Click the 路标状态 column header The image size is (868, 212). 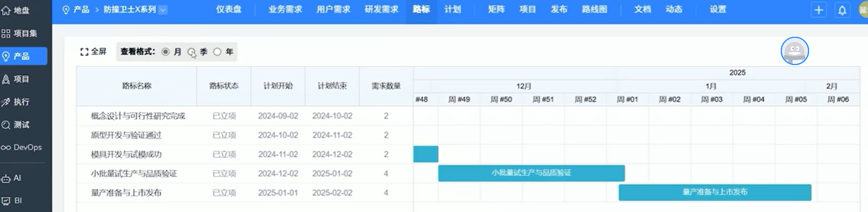(224, 86)
